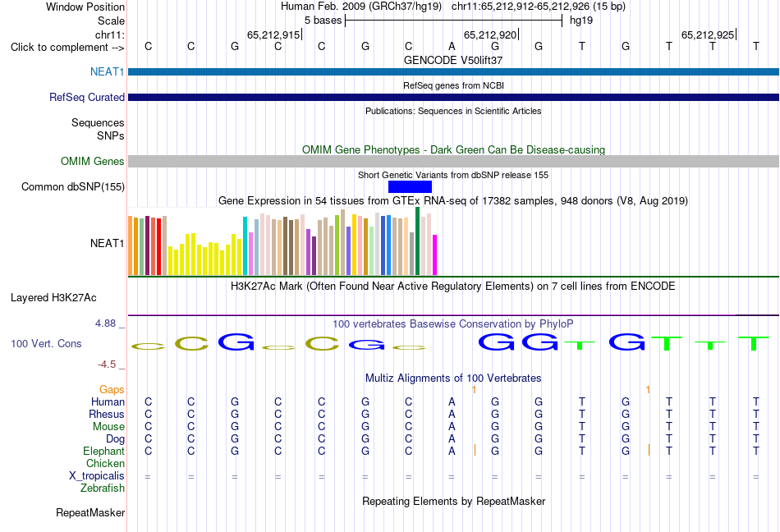Click the SNPs track label
780x532 pixels.
(111, 135)
